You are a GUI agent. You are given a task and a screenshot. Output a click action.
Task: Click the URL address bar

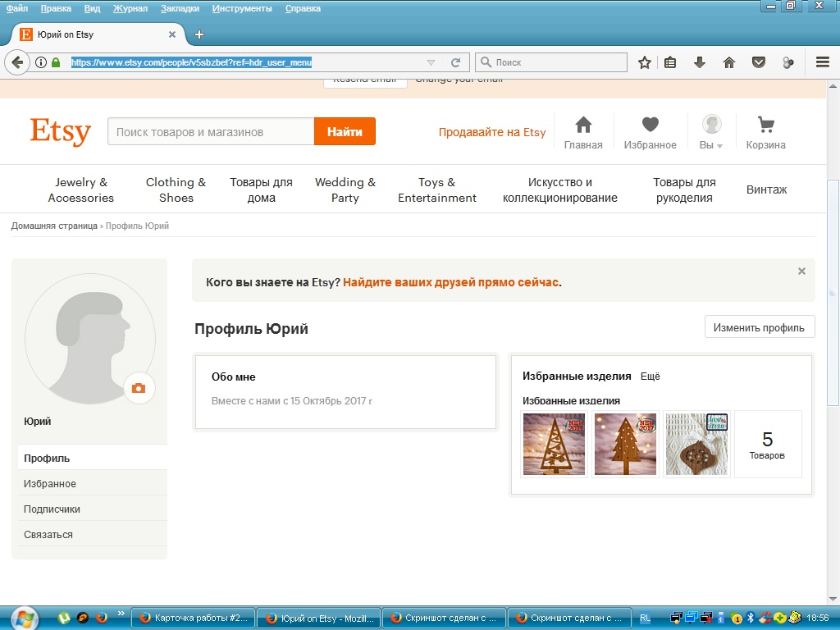[x=246, y=62]
